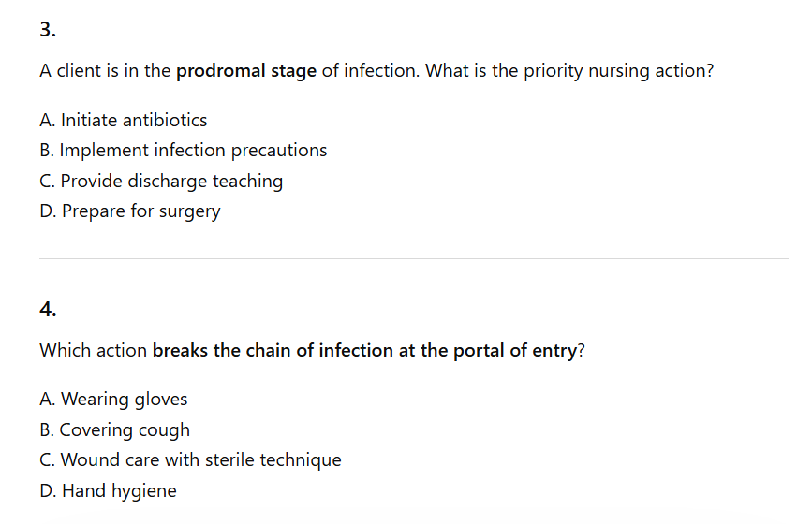Click the question number "4." heading
Viewport: 812px width, 524px height.
[x=48, y=308]
